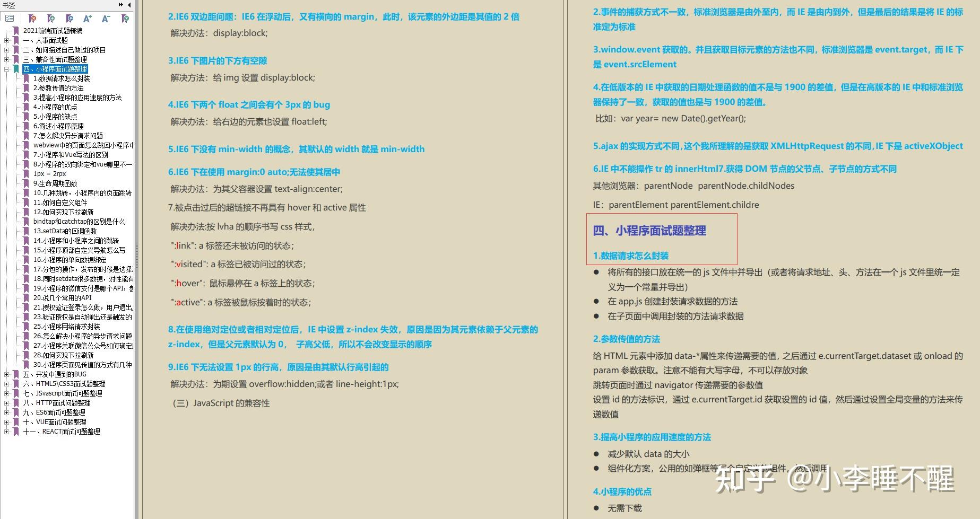This screenshot has height=519, width=980.
Task: Jump to bookmark 1.数据请求怎么封装
Action: click(x=62, y=78)
